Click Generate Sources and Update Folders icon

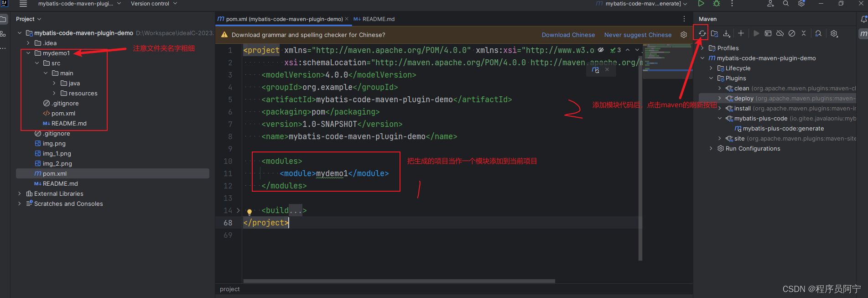click(x=714, y=33)
